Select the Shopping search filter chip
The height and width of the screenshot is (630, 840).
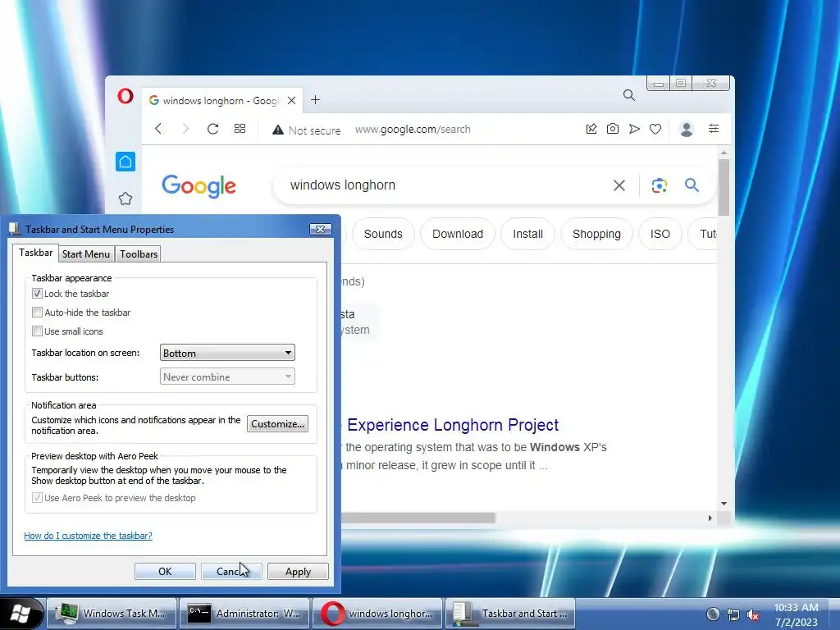[x=596, y=234]
